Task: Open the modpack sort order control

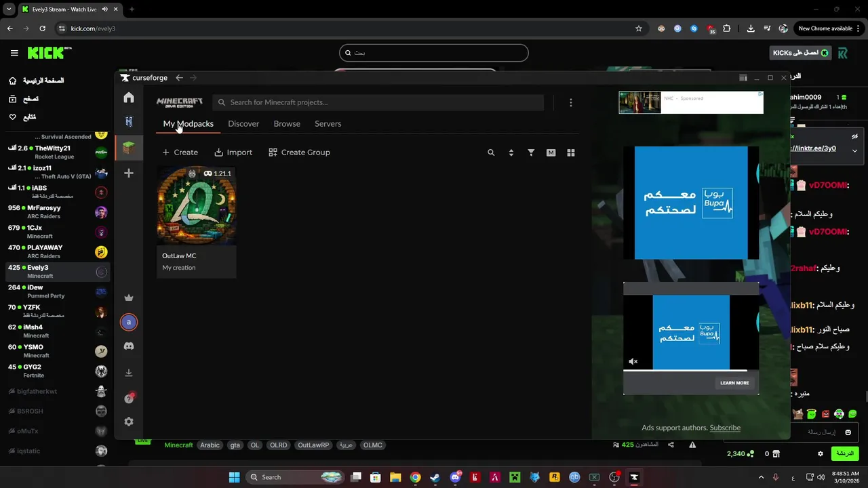Action: 511,152
